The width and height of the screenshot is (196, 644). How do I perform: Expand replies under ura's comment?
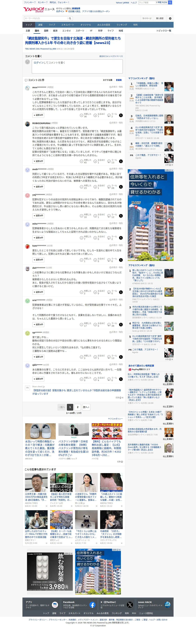pyautogui.click(x=38, y=324)
